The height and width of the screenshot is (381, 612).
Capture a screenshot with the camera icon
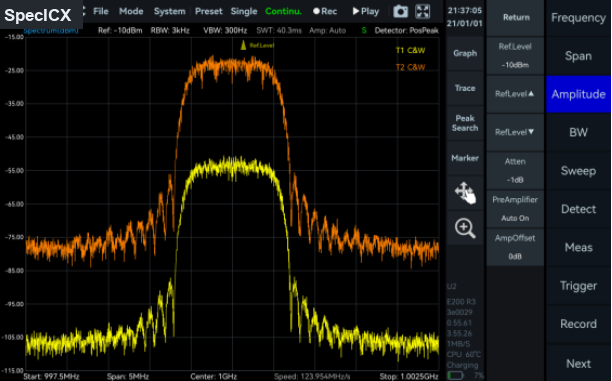click(400, 11)
